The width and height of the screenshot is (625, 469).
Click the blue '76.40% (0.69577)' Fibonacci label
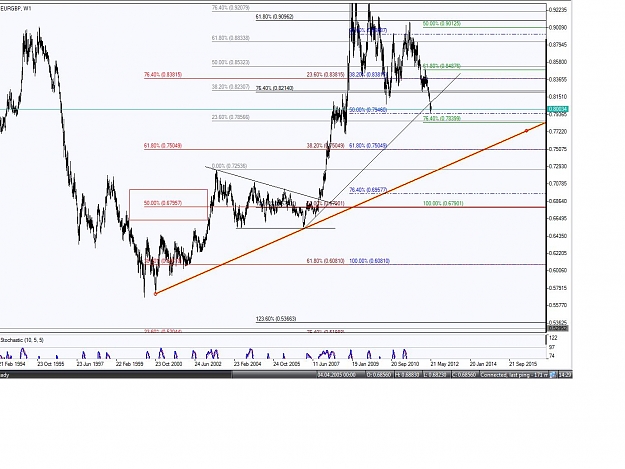click(x=368, y=190)
